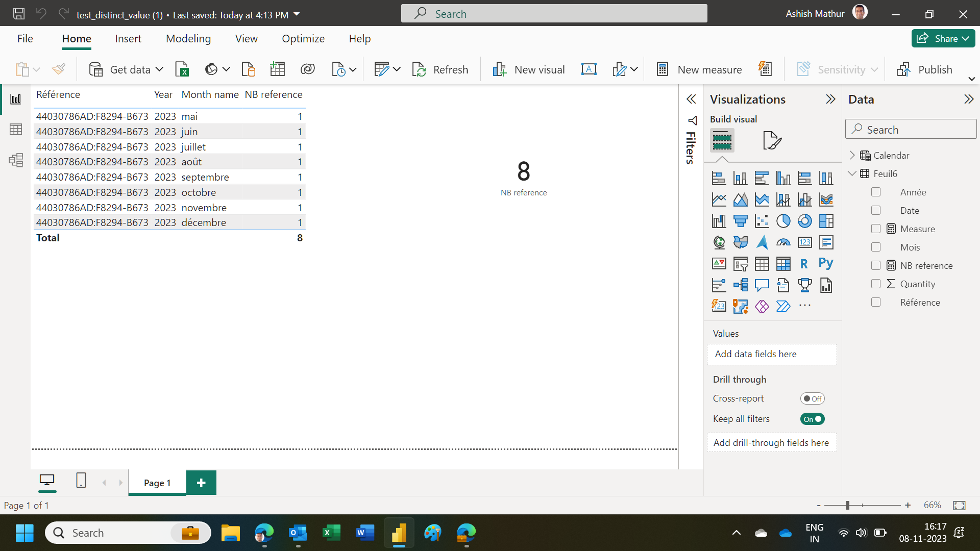Open the Insert ribbon tab
The image size is (980, 551).
coord(128,39)
